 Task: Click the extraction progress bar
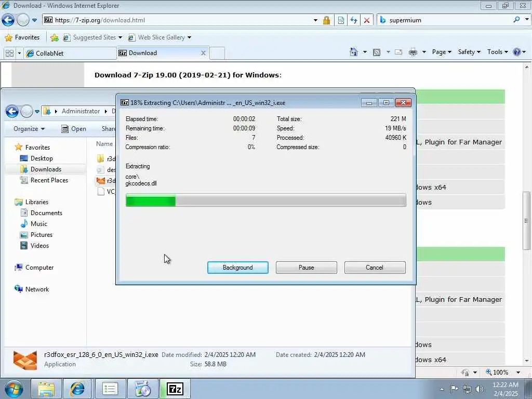pyautogui.click(x=265, y=200)
